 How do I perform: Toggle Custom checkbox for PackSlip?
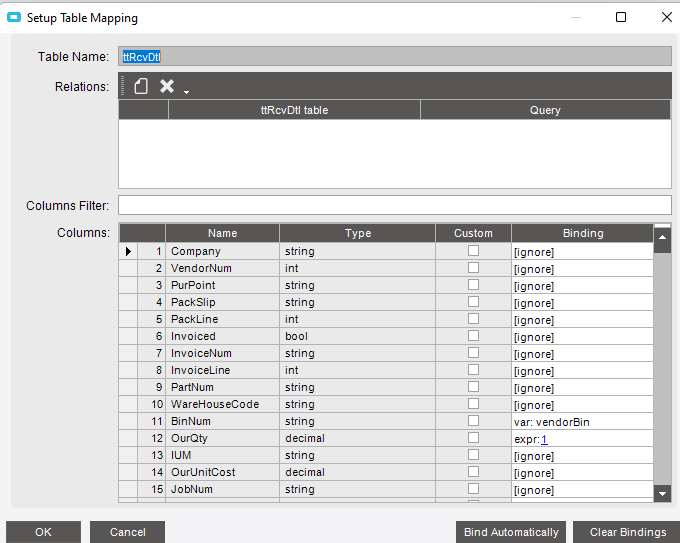tap(473, 301)
